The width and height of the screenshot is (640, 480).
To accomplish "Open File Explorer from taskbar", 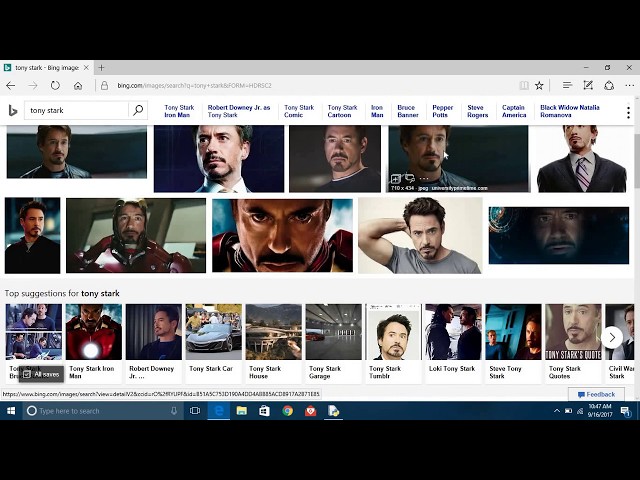I will (x=242, y=411).
